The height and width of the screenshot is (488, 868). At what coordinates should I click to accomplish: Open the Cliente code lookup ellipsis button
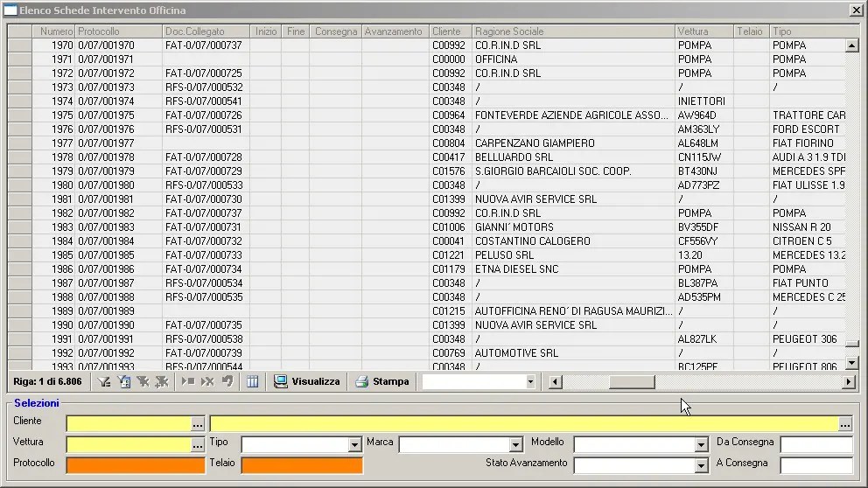point(198,424)
